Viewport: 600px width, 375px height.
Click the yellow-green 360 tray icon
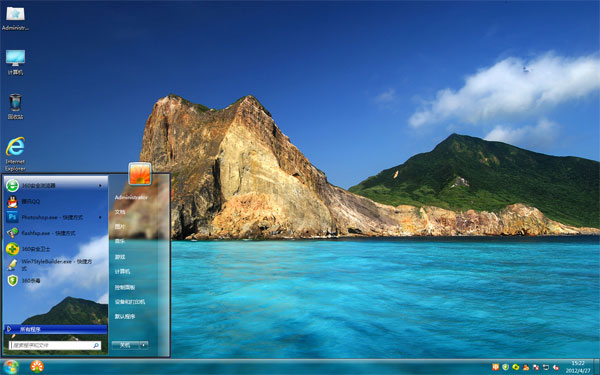[515, 367]
